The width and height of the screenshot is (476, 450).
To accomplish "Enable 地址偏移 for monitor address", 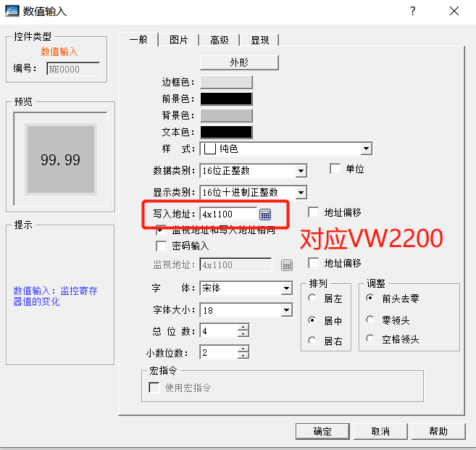I will point(314,262).
